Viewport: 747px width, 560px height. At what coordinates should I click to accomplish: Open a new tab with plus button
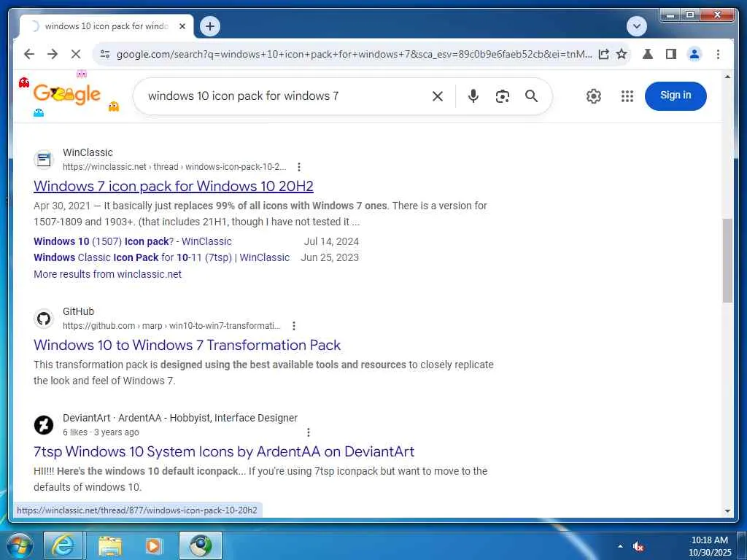point(210,26)
